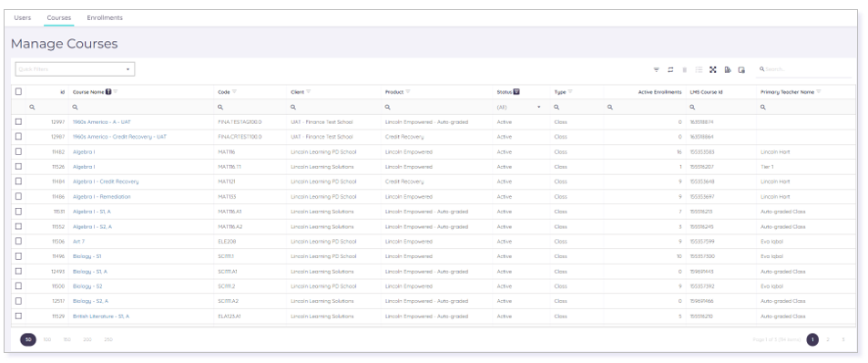Click the id column header
Viewport: 868px width, 363px height.
63,92
